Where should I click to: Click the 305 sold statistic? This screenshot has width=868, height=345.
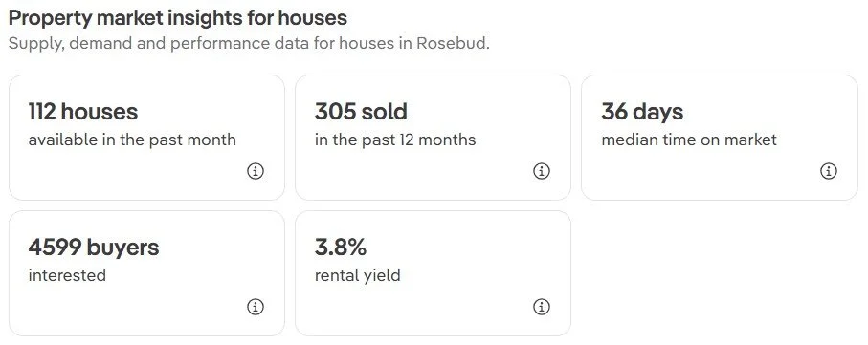pos(361,112)
